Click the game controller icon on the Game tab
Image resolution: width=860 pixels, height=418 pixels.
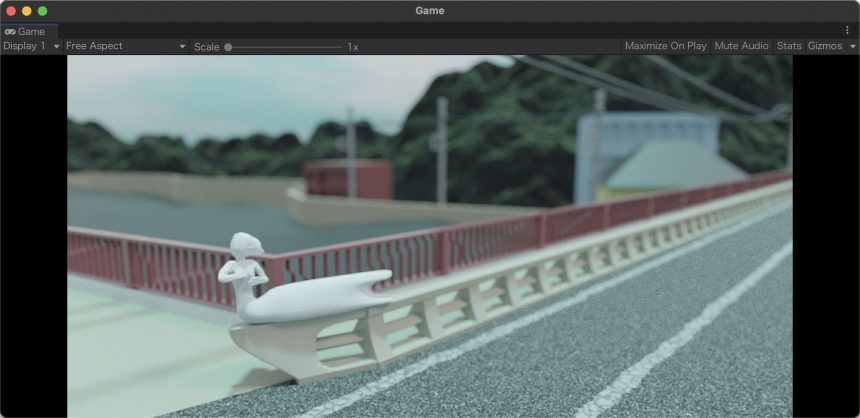click(x=10, y=31)
